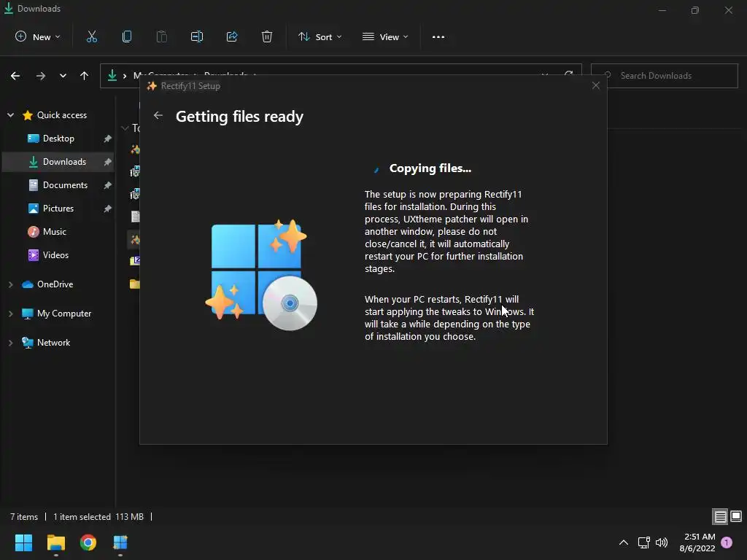Viewport: 747px width, 560px height.
Task: Click the back arrow in Rectify11 Setup
Action: pos(158,115)
